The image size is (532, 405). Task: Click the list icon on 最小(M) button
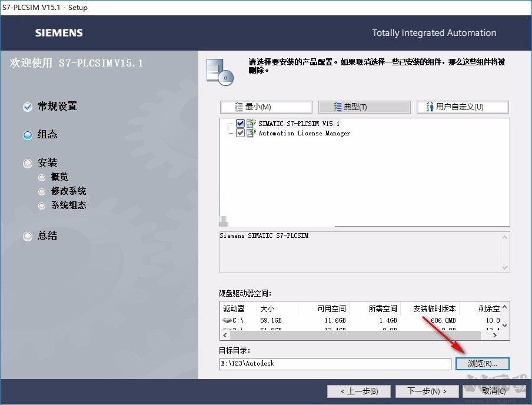coord(239,107)
